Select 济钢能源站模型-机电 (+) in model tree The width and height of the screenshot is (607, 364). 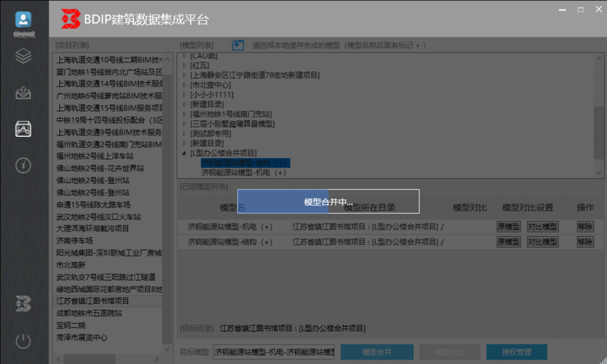pyautogui.click(x=244, y=173)
